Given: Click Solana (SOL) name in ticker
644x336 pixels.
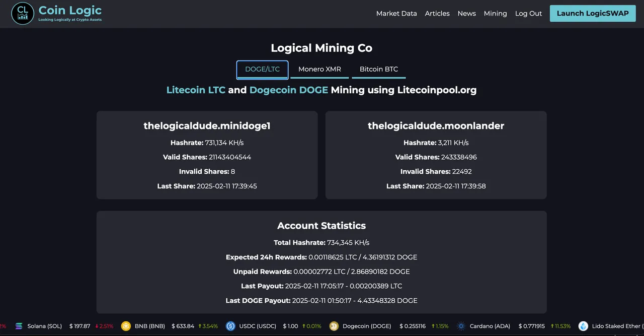Looking at the screenshot, I should tap(45, 326).
